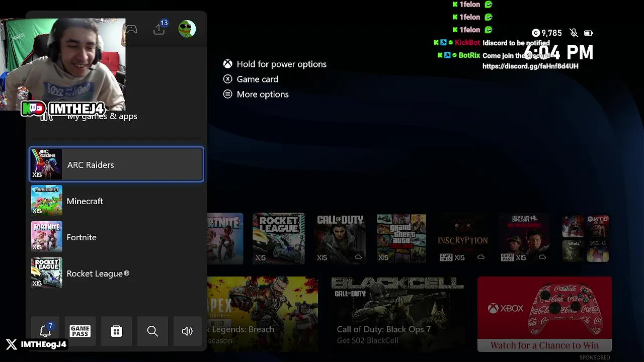Open More options
This screenshot has width=644, height=362.
pyautogui.click(x=256, y=94)
